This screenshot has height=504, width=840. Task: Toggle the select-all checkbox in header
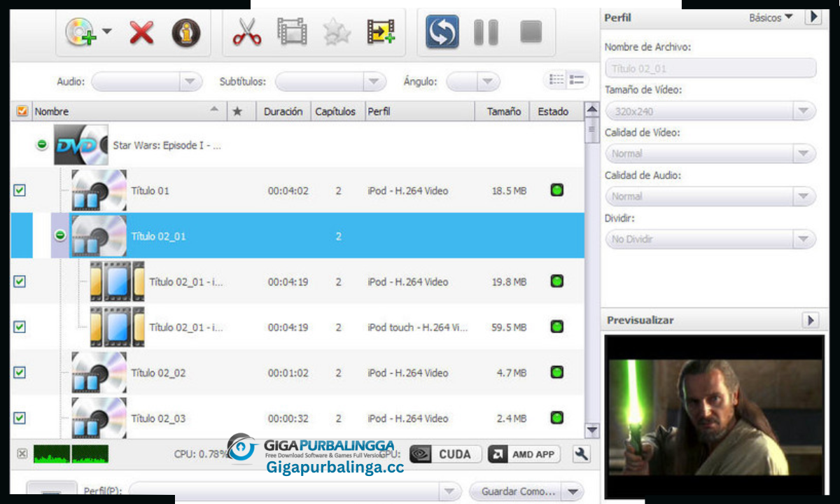click(22, 111)
